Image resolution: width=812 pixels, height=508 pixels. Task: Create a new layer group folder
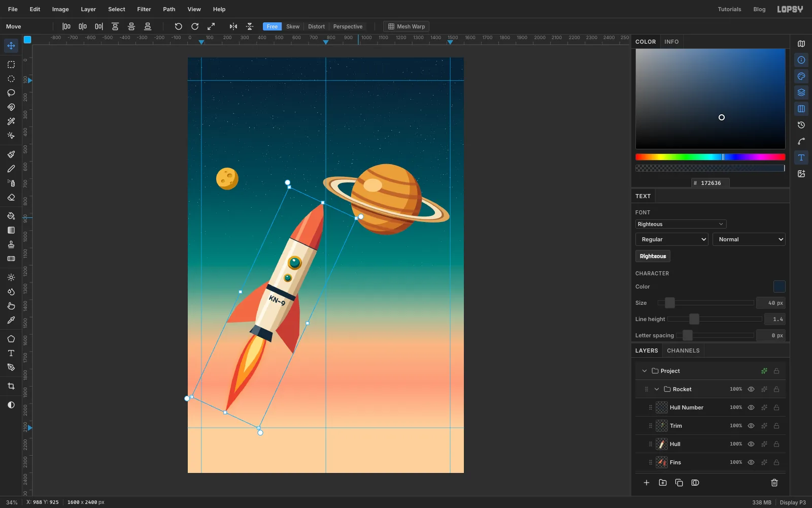(x=663, y=483)
